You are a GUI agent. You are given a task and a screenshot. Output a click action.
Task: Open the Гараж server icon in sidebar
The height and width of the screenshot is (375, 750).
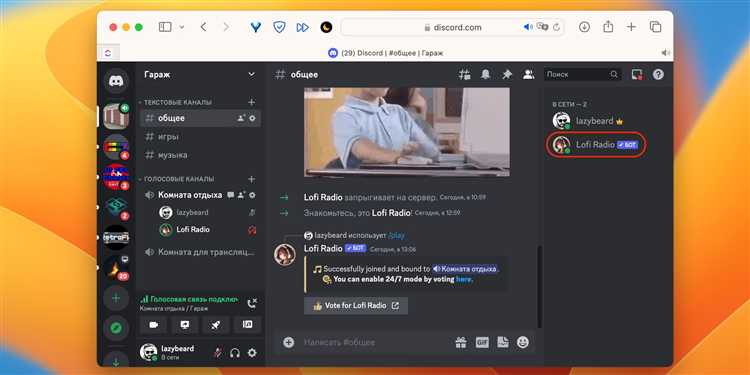point(116,116)
